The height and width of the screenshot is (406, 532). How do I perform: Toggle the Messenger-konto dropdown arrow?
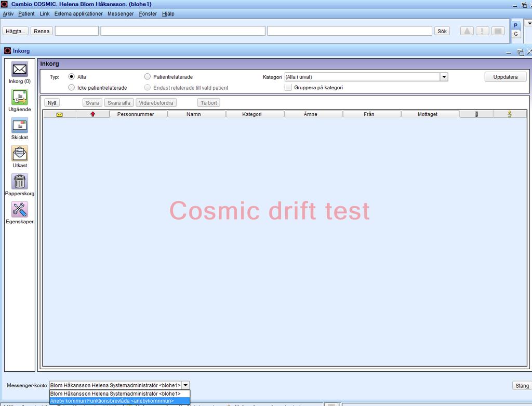[185, 385]
